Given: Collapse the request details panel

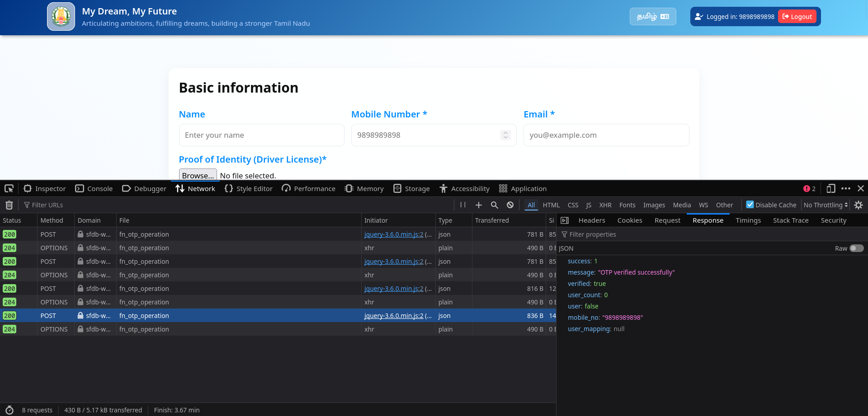Looking at the screenshot, I should 565,220.
